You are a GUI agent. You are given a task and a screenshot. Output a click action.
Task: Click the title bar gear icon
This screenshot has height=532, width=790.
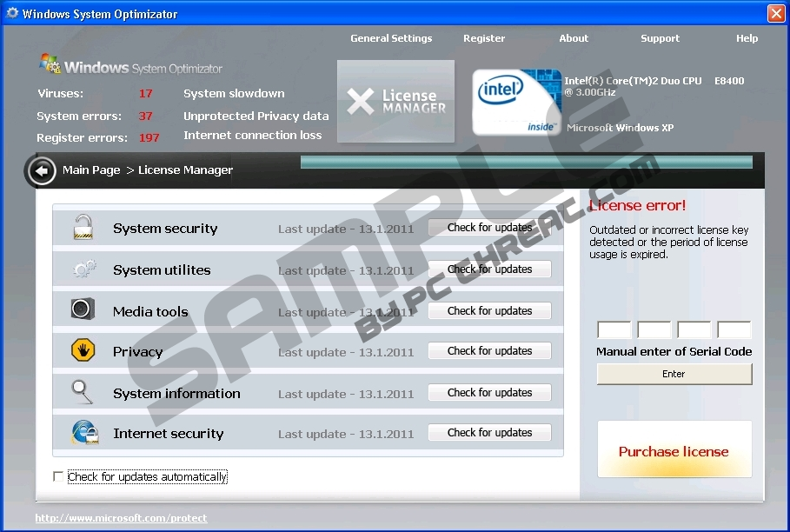[12, 13]
